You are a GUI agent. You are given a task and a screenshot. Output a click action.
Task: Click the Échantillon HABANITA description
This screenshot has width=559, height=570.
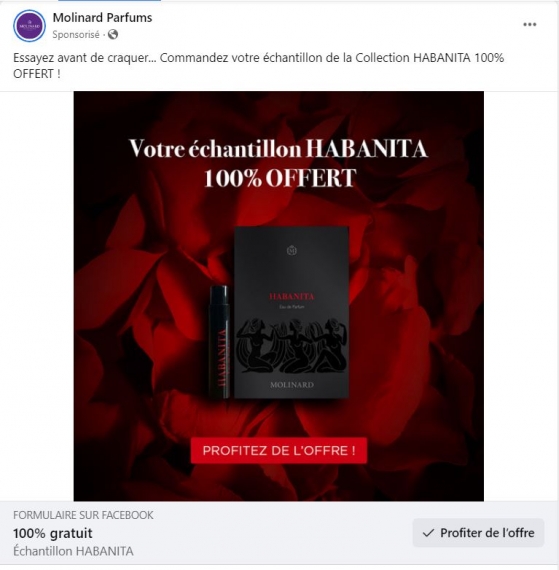[73, 551]
